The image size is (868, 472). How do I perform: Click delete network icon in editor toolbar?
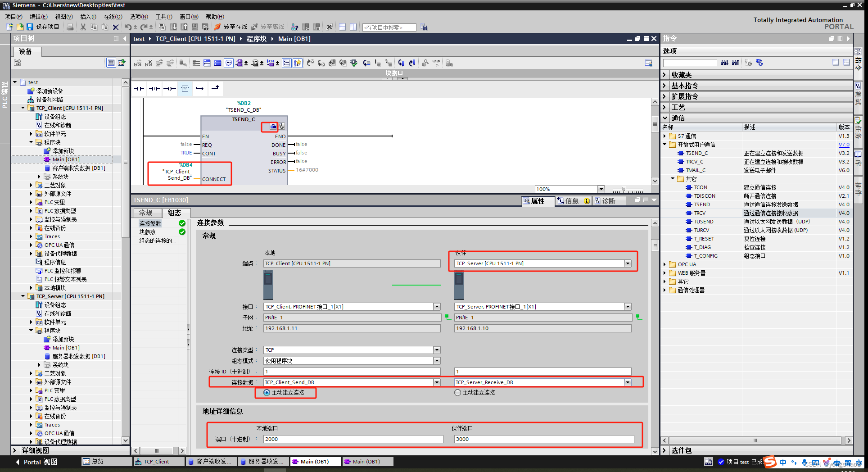click(x=149, y=63)
